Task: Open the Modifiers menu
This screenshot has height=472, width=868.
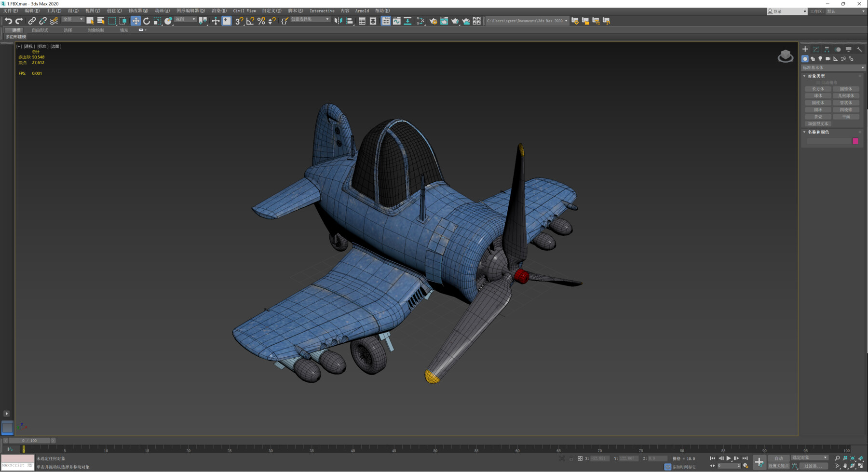Action: (138, 11)
